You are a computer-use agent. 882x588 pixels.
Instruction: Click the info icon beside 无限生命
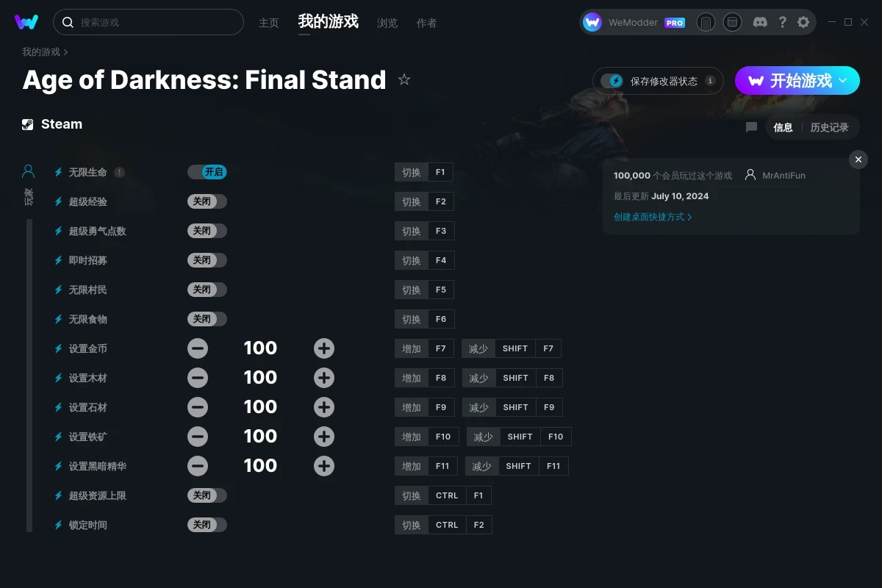click(119, 172)
